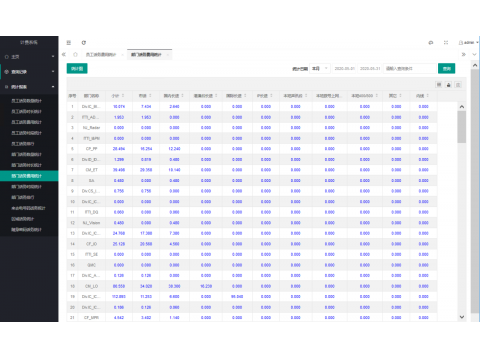
Task: Collapse the 统计报表 sidebar section
Action: 29,87
